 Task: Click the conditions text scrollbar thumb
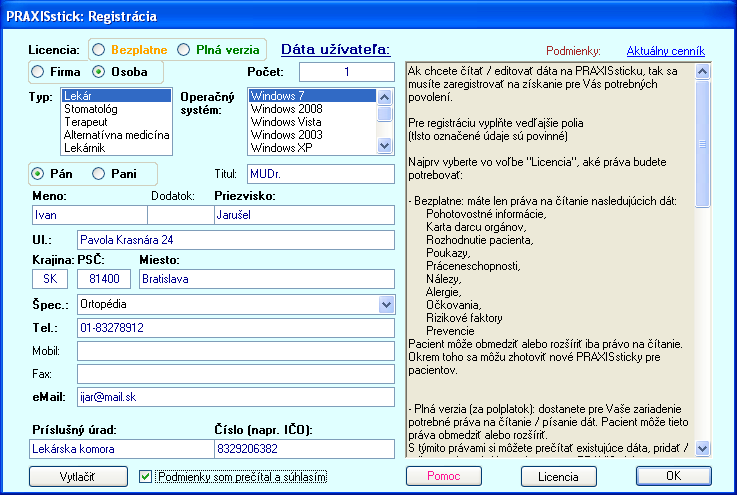[x=702, y=144]
